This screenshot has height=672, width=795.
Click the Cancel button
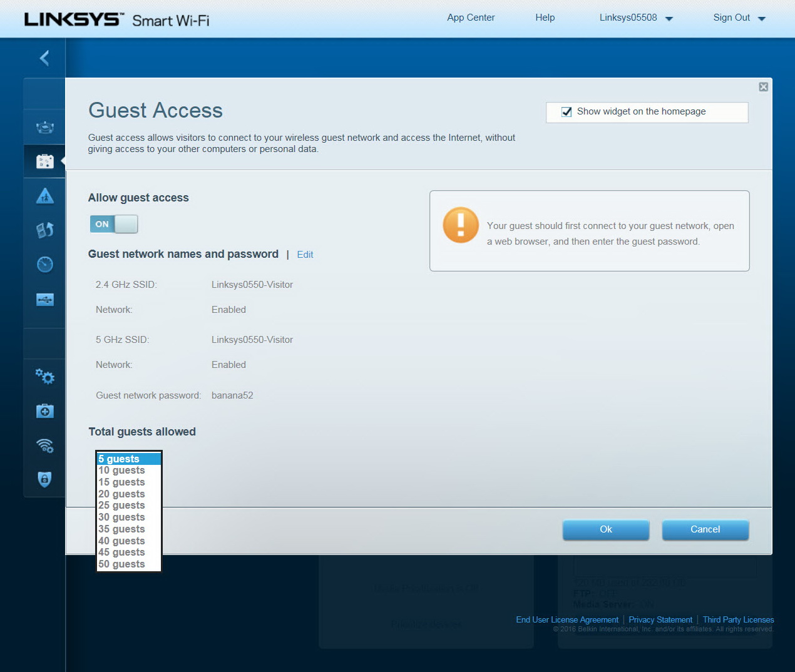[x=705, y=529]
